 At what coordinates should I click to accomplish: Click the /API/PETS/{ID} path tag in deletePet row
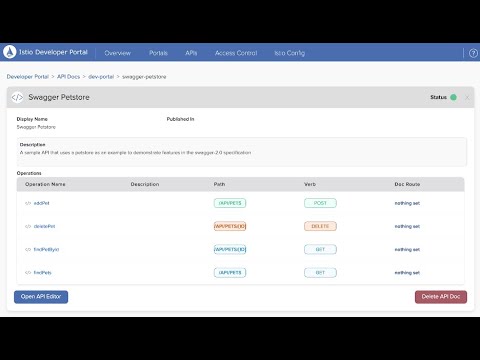click(230, 226)
